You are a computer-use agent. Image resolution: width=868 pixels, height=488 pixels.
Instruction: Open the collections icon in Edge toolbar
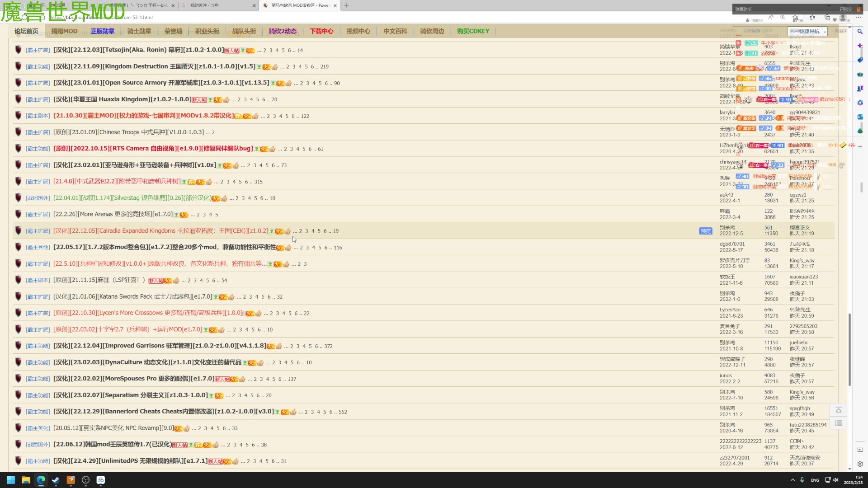point(827,18)
